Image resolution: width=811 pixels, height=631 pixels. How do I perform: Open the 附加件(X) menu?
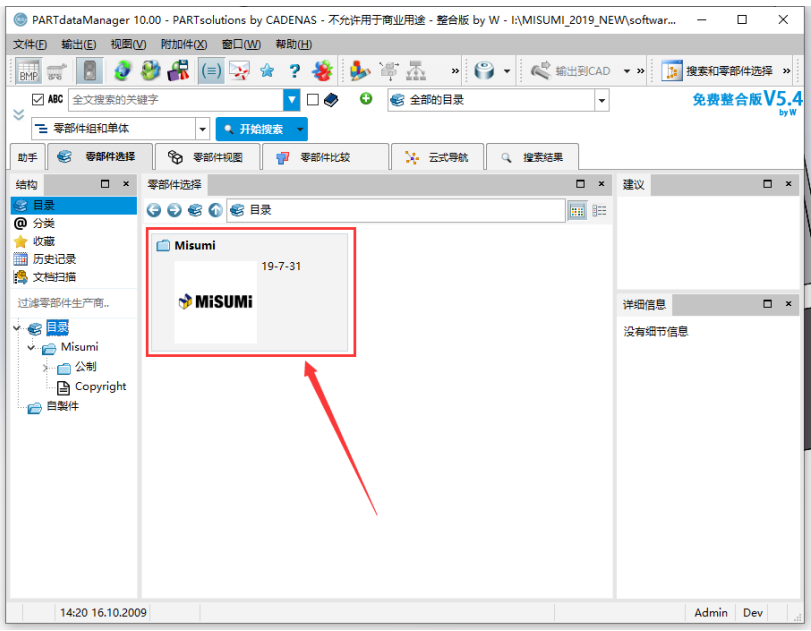(x=184, y=44)
